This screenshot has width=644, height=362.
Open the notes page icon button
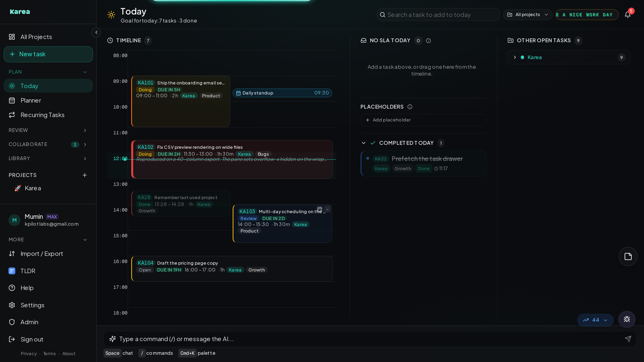click(x=628, y=256)
